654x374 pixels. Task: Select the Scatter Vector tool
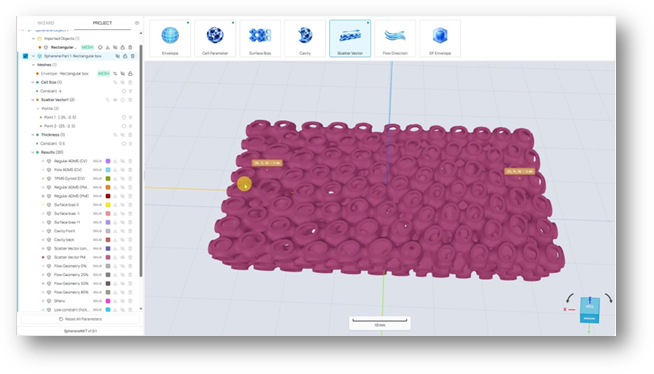tap(350, 38)
